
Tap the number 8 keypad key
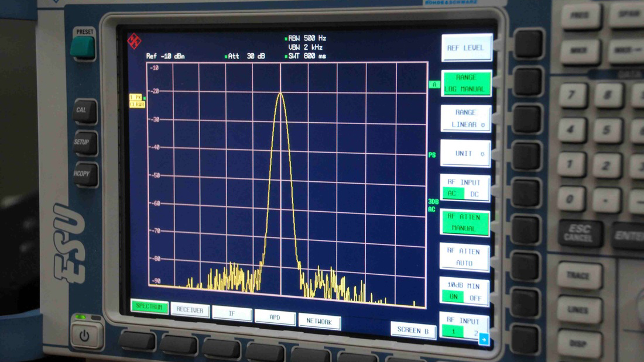(x=608, y=96)
